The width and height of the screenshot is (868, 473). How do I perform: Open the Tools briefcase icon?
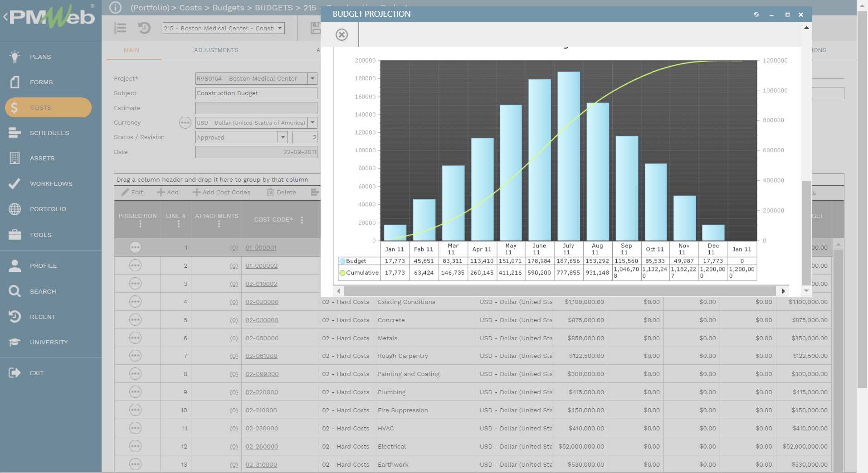coord(15,235)
